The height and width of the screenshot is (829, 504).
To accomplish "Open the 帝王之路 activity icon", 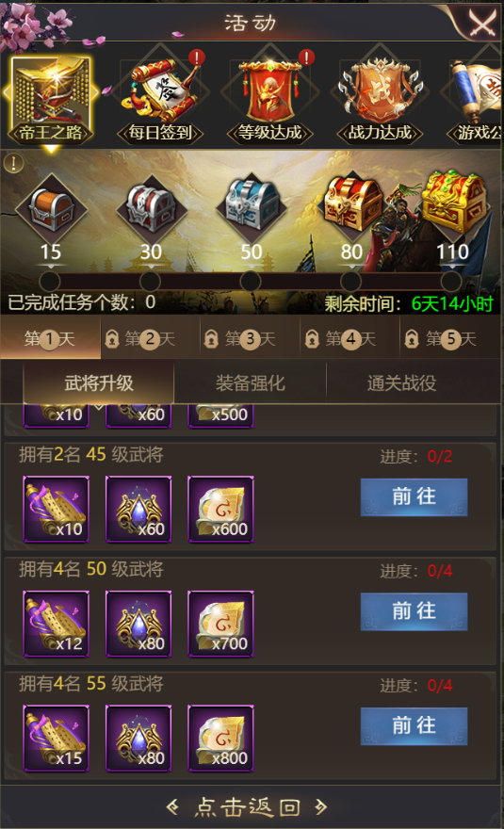I will point(51,101).
